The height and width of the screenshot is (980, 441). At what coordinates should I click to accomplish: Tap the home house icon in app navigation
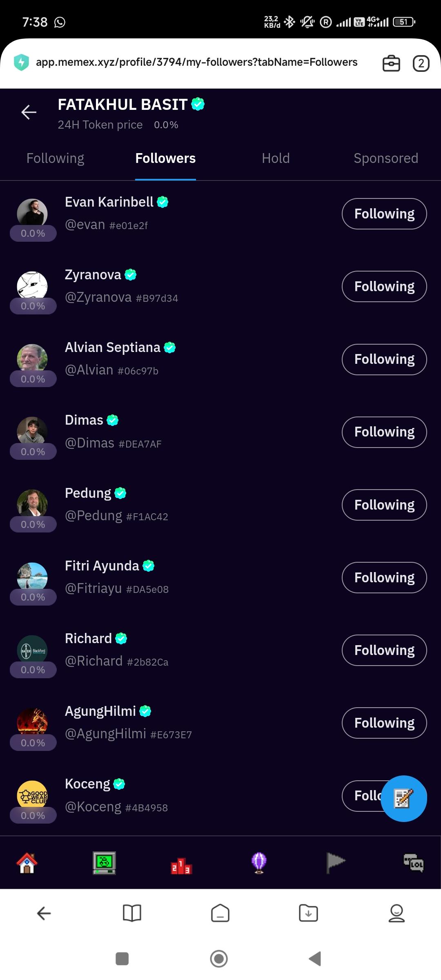point(27,863)
